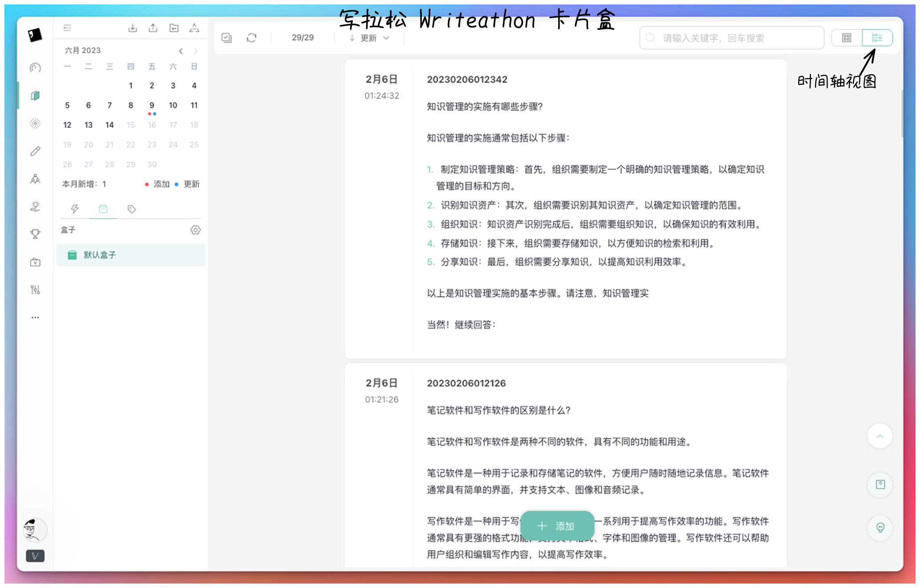Open the user avatar profile

click(35, 530)
